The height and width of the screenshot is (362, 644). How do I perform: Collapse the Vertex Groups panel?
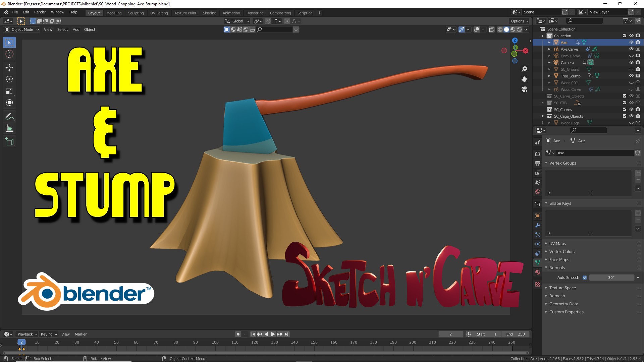click(x=562, y=163)
